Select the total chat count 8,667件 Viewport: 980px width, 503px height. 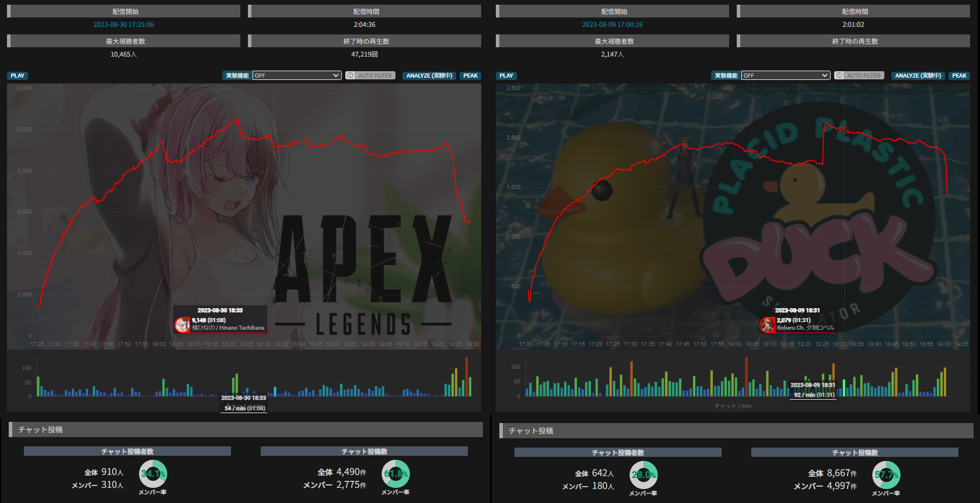click(x=842, y=473)
